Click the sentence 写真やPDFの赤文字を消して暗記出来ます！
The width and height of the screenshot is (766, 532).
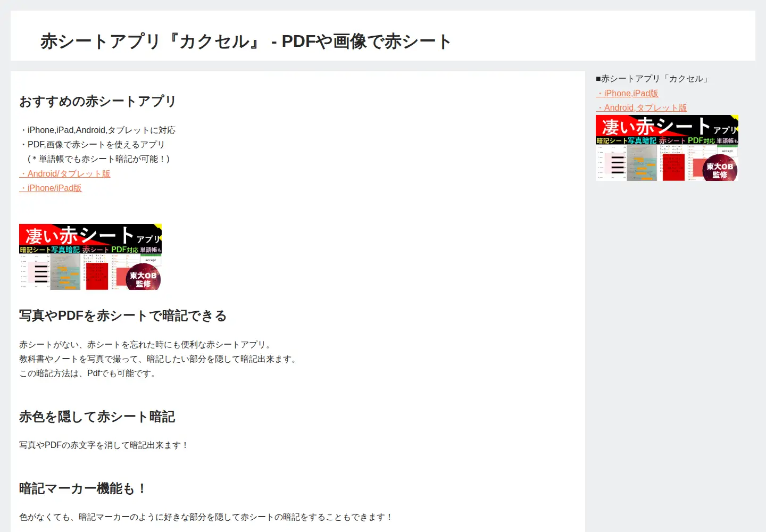[x=104, y=445]
